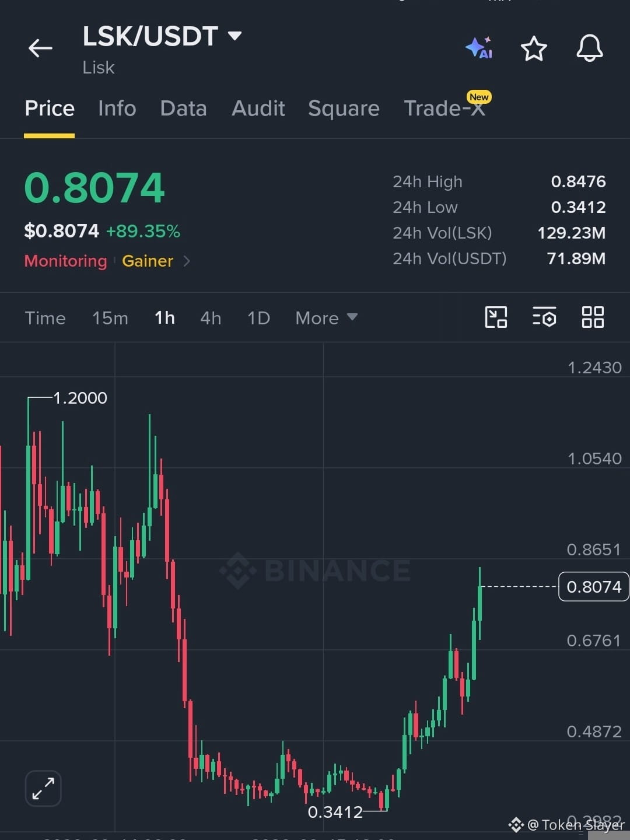
Task: Expand chart to fullscreen
Action: [43, 789]
